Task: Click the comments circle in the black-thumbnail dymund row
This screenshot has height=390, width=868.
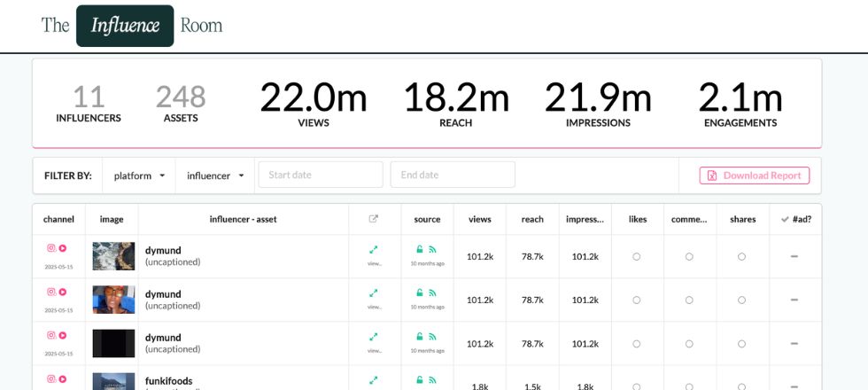Action: (689, 344)
